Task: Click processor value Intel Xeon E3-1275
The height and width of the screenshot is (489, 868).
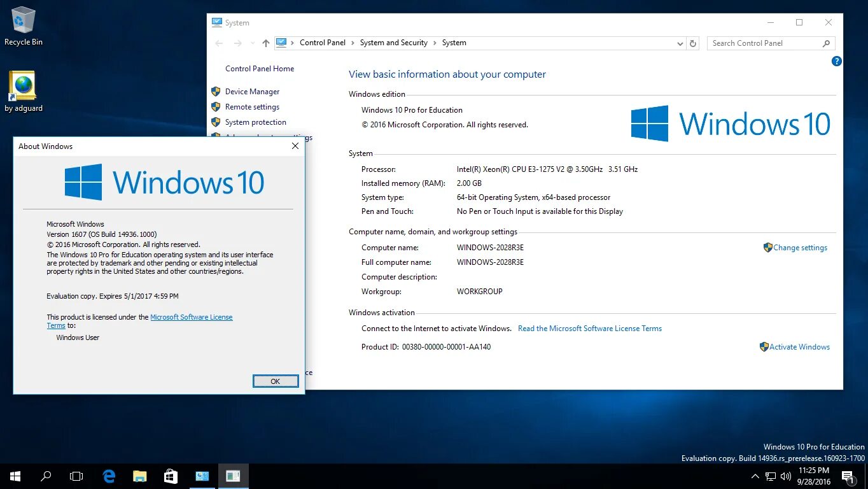Action: (x=547, y=169)
